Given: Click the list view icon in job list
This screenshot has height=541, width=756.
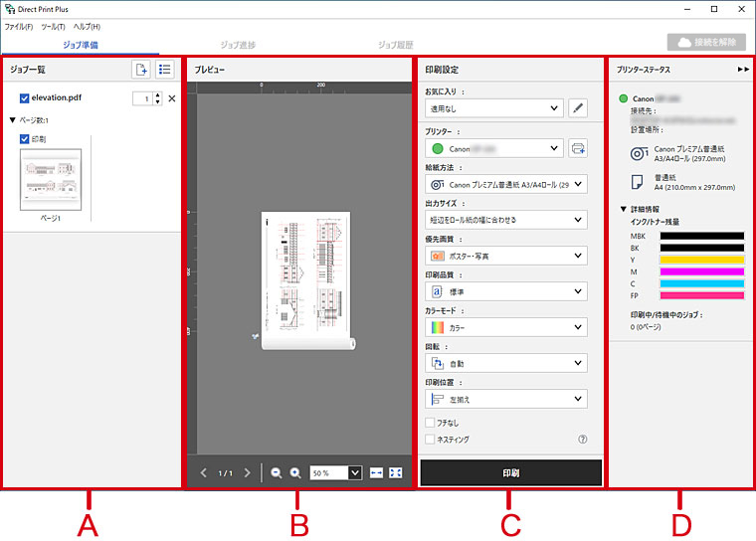Looking at the screenshot, I should point(165,70).
